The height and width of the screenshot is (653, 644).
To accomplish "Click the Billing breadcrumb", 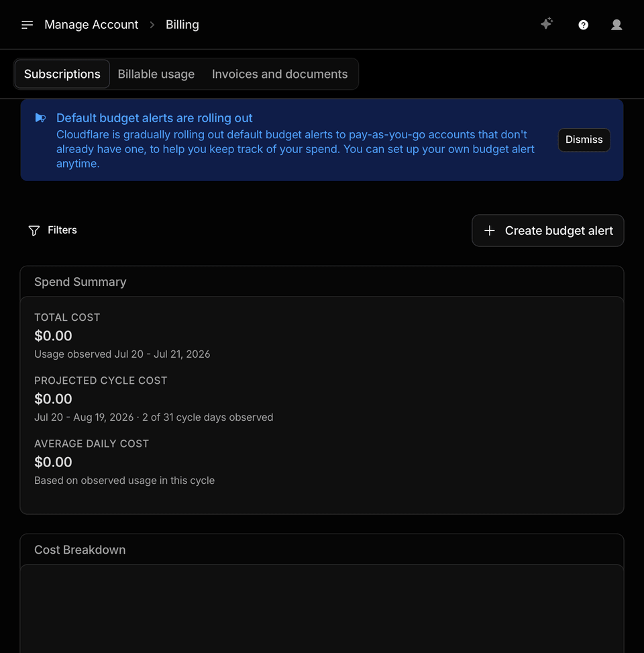I will pos(182,25).
